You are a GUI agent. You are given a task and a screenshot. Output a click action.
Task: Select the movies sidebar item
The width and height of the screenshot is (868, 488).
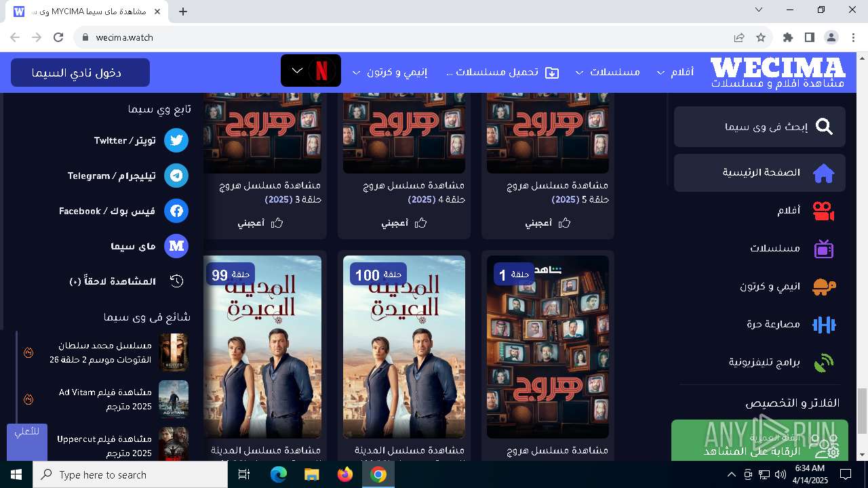click(759, 211)
